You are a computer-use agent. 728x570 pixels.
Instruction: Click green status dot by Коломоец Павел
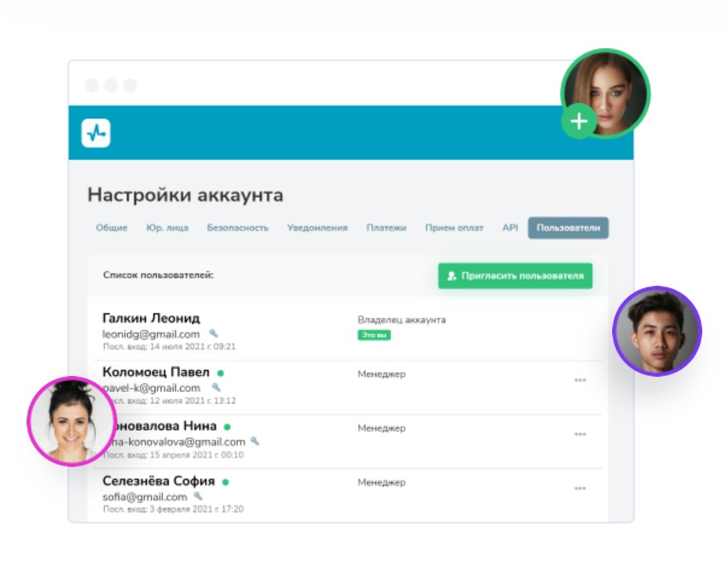coord(220,373)
